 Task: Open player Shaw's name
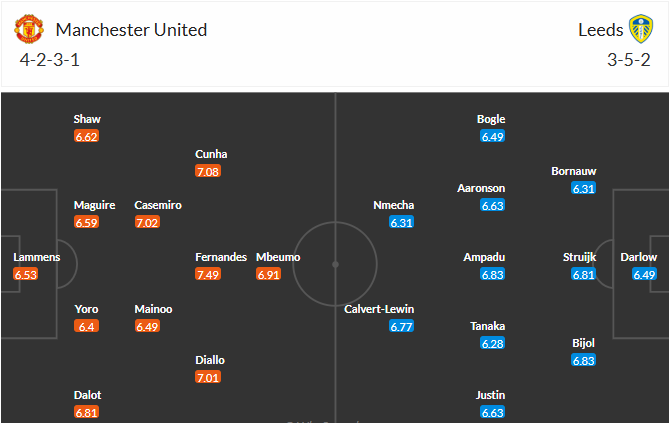tap(87, 119)
